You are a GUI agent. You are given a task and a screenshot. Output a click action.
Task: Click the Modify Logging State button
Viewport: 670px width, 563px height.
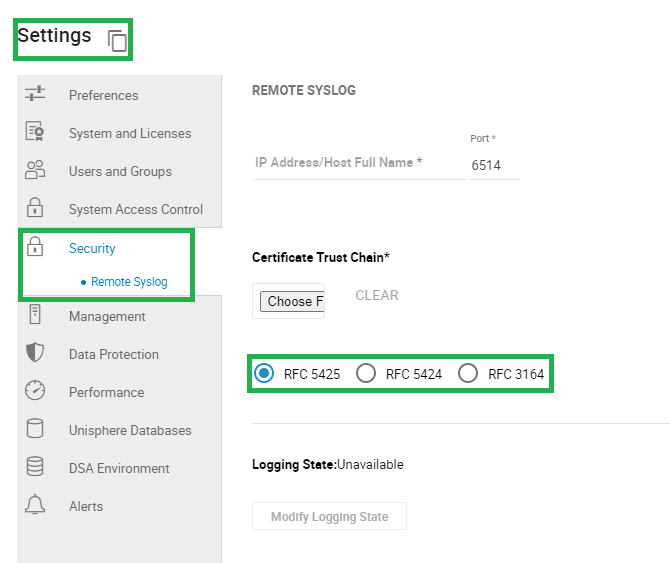point(329,517)
